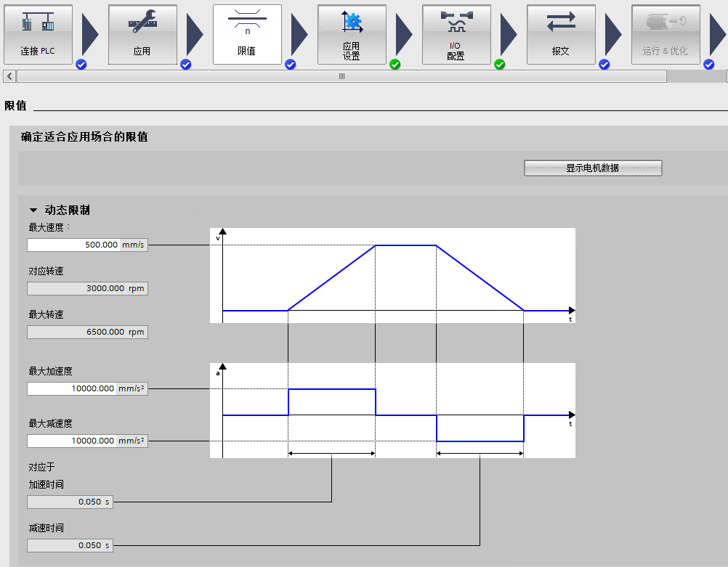This screenshot has height=567, width=728.
Task: Click next arrow after 报文 step
Action: click(x=613, y=34)
